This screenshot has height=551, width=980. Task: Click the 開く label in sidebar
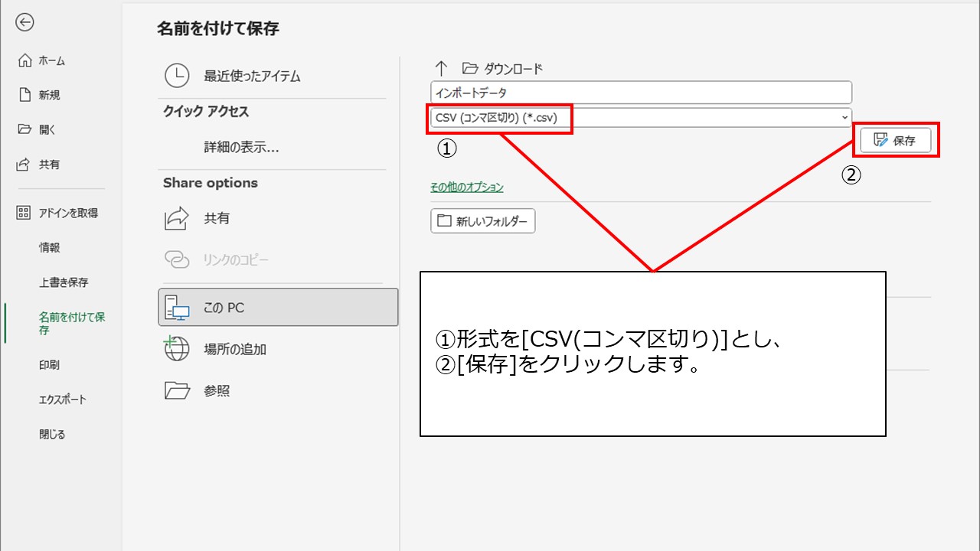(x=47, y=129)
